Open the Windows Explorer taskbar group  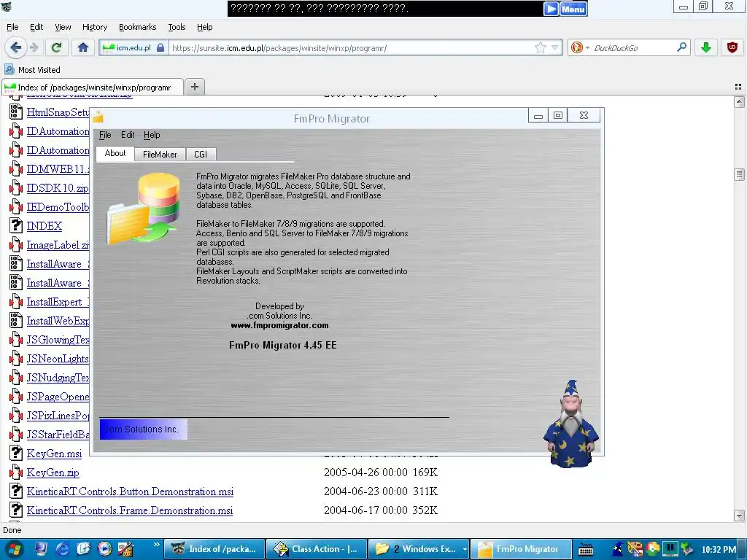pos(419,549)
